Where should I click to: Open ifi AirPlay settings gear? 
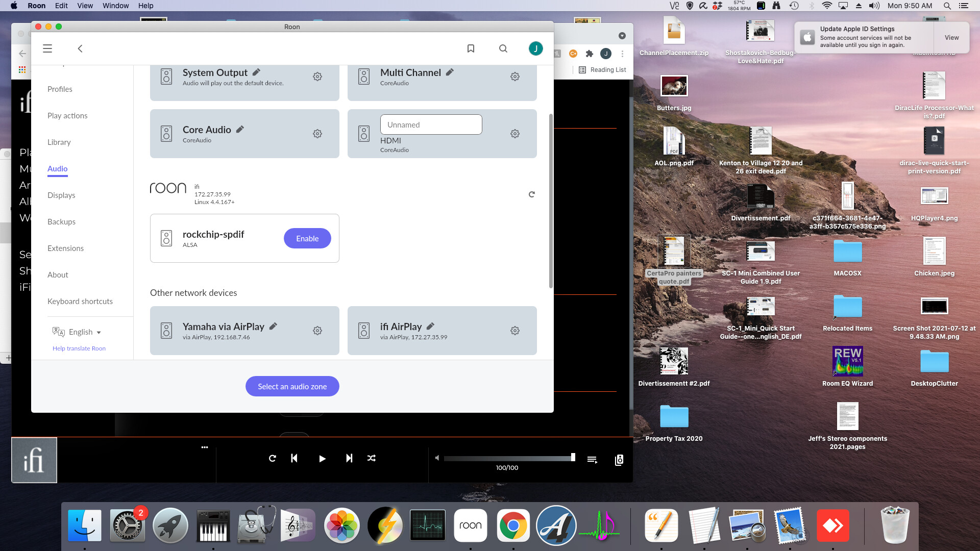[x=515, y=331]
